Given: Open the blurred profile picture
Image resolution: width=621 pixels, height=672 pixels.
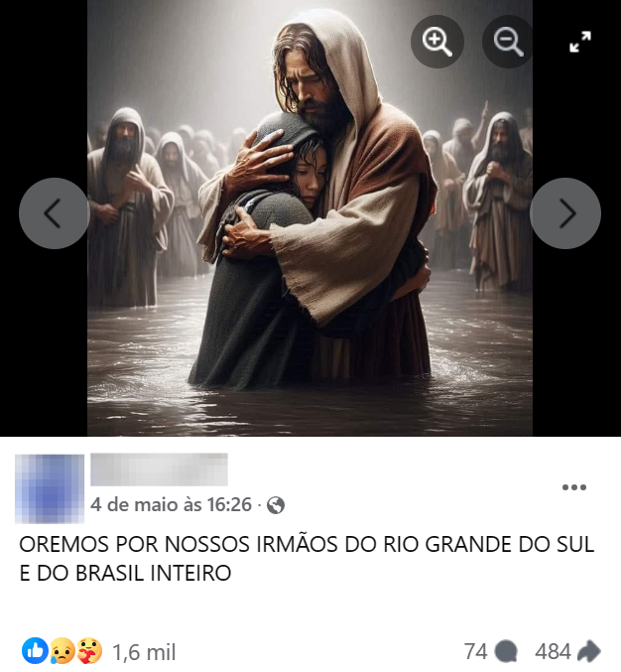Looking at the screenshot, I should pyautogui.click(x=50, y=489).
